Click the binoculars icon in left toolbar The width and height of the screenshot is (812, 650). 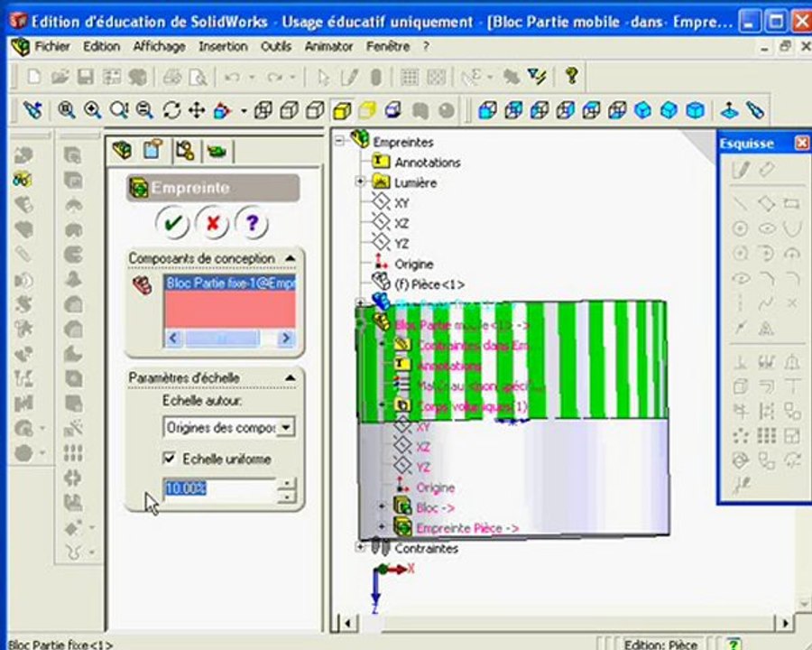(23, 180)
